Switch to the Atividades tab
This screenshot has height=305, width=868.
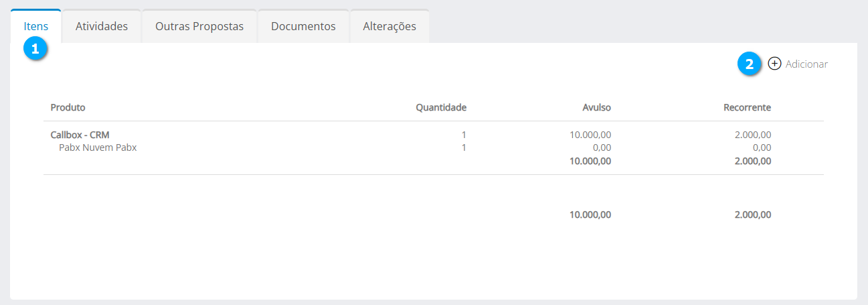102,27
